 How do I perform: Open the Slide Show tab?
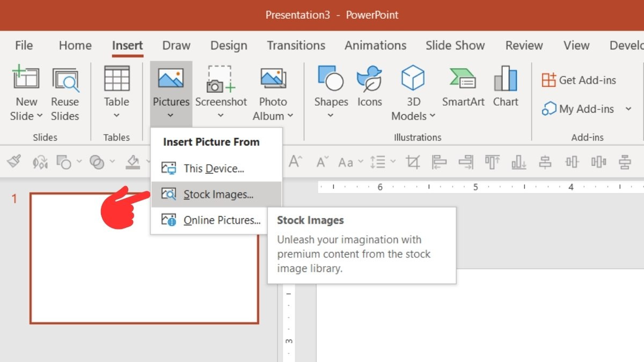click(455, 46)
